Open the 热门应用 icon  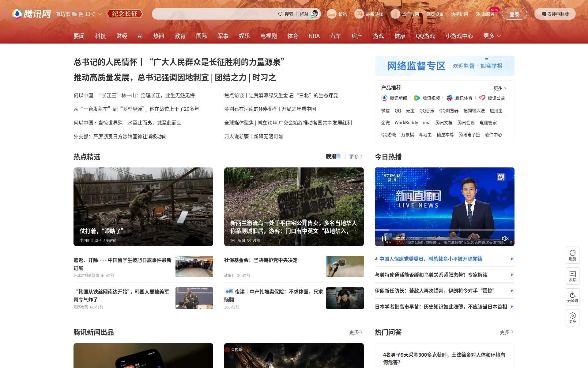pyautogui.click(x=395, y=14)
